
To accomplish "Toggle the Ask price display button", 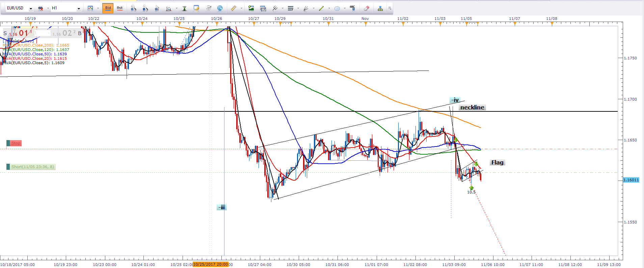I will pyautogui.click(x=120, y=8).
